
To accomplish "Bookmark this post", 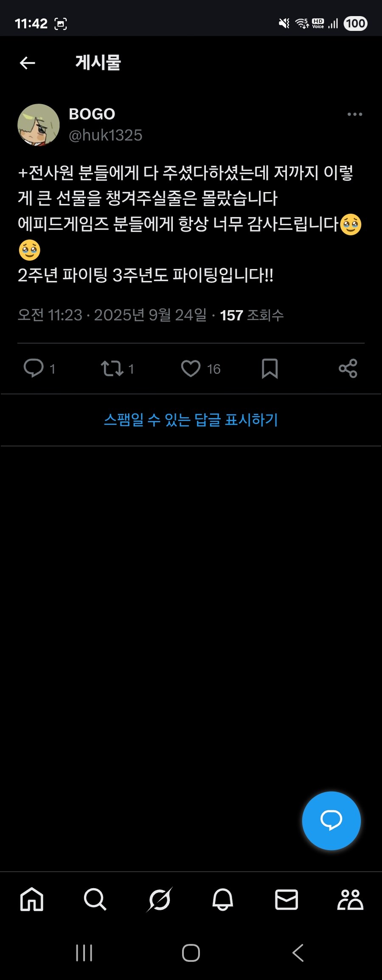I will [x=270, y=368].
